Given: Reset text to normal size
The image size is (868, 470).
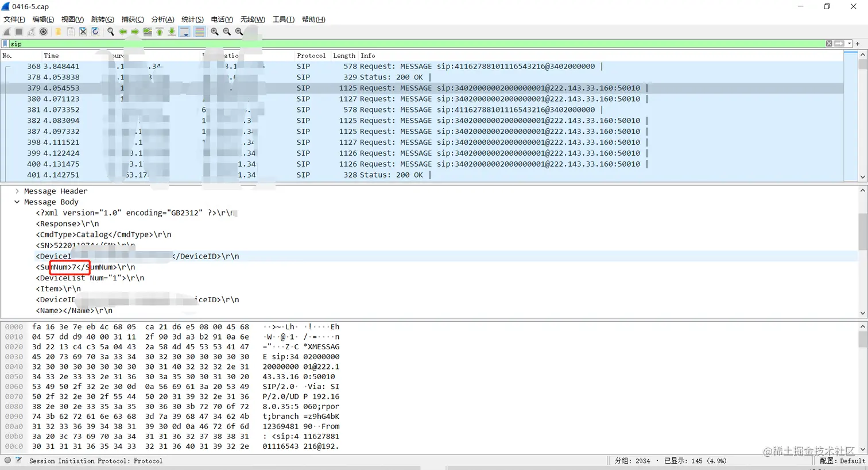Looking at the screenshot, I should click(239, 32).
